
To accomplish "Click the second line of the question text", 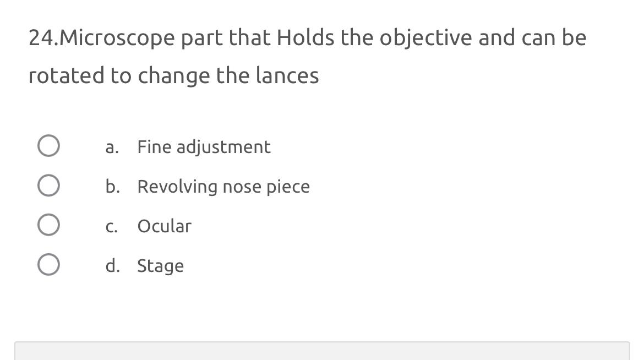I will click(x=174, y=75).
